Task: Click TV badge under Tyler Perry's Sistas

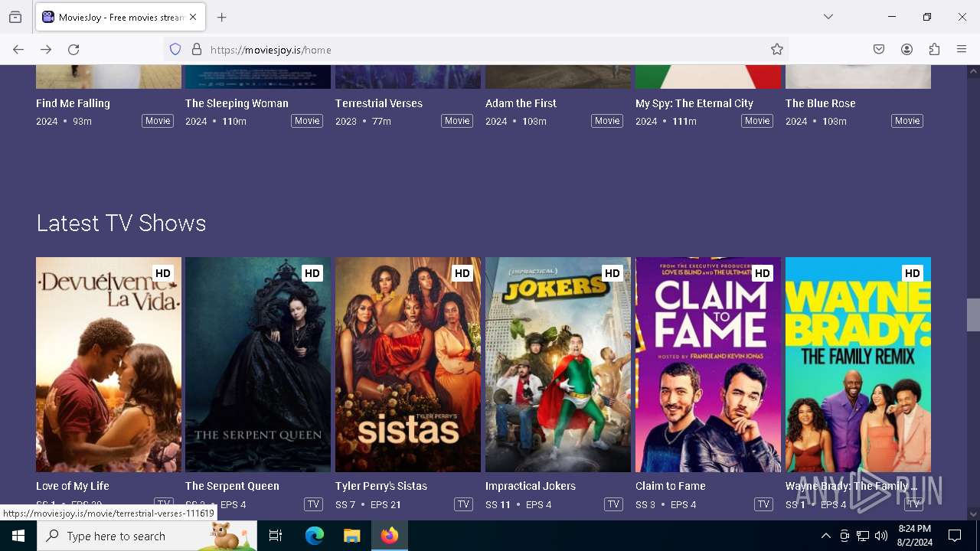Action: point(464,504)
